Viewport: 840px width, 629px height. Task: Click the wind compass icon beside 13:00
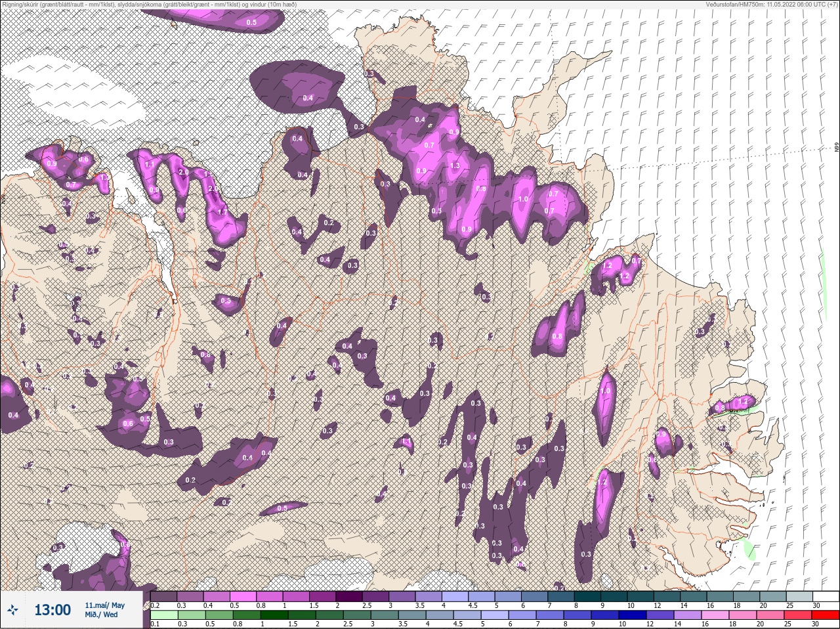(x=12, y=610)
